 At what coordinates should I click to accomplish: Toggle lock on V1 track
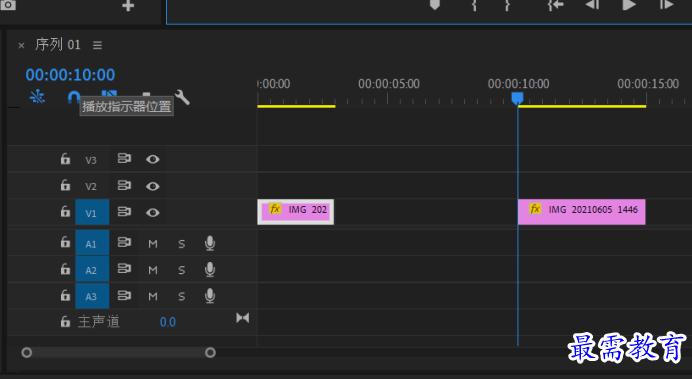pos(65,212)
